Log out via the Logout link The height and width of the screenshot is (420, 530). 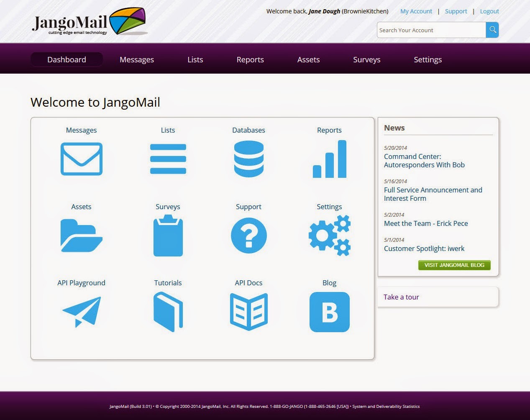[x=489, y=11]
